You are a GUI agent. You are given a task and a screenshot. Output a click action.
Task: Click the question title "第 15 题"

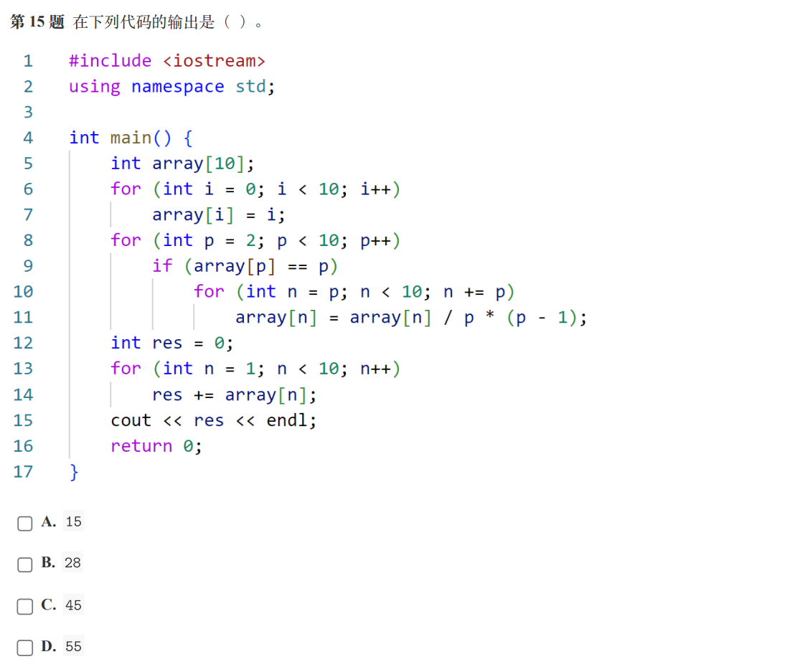tap(37, 22)
